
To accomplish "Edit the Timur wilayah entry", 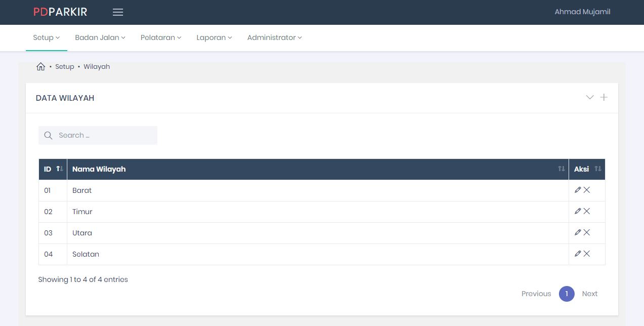I will click(x=578, y=211).
